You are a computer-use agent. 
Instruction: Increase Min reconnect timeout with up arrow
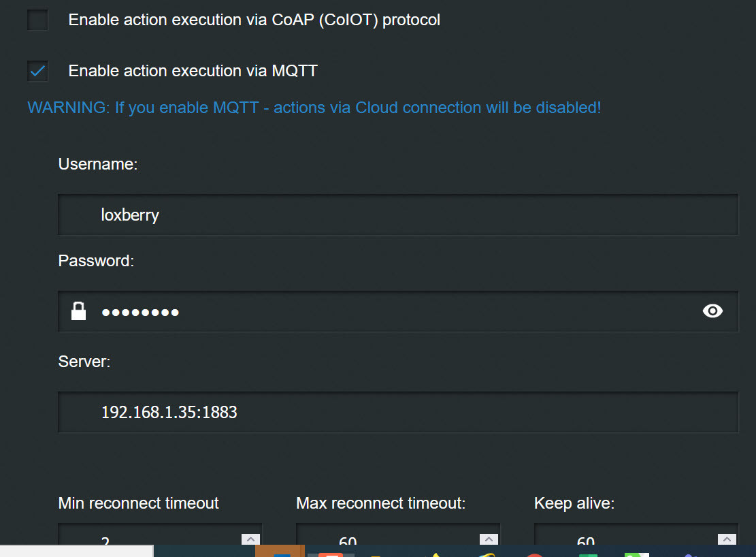(x=250, y=539)
